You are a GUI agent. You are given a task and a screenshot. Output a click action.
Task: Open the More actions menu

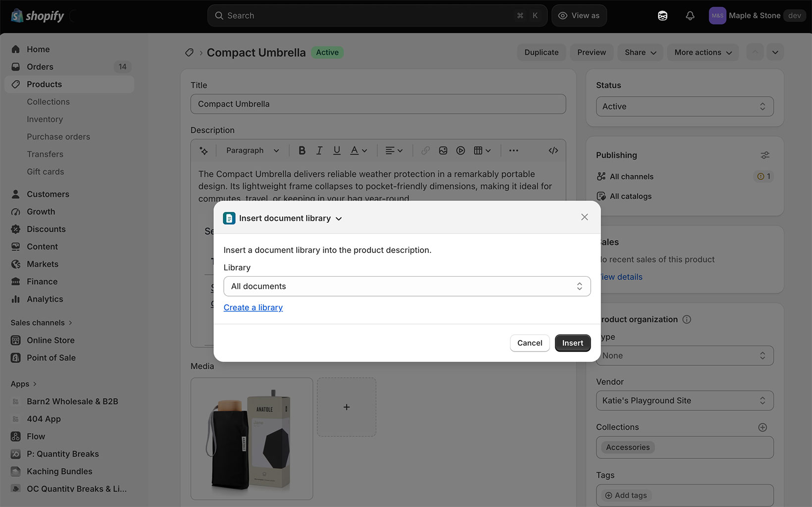point(703,52)
